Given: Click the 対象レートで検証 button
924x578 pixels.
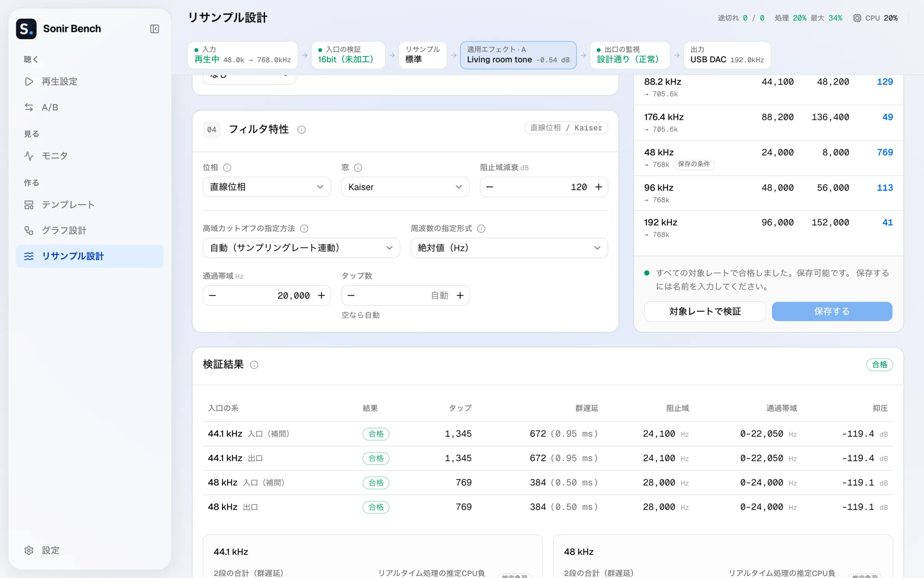Looking at the screenshot, I should point(705,311).
